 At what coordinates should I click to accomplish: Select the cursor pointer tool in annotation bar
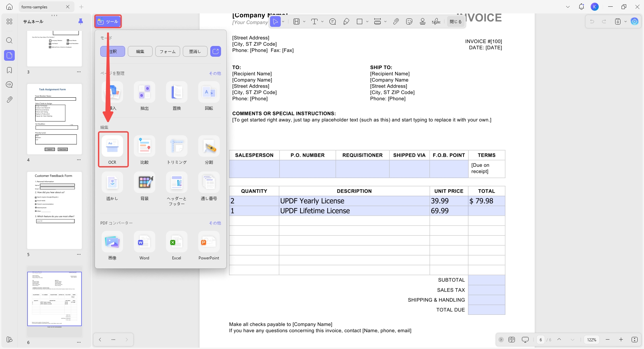[275, 21]
